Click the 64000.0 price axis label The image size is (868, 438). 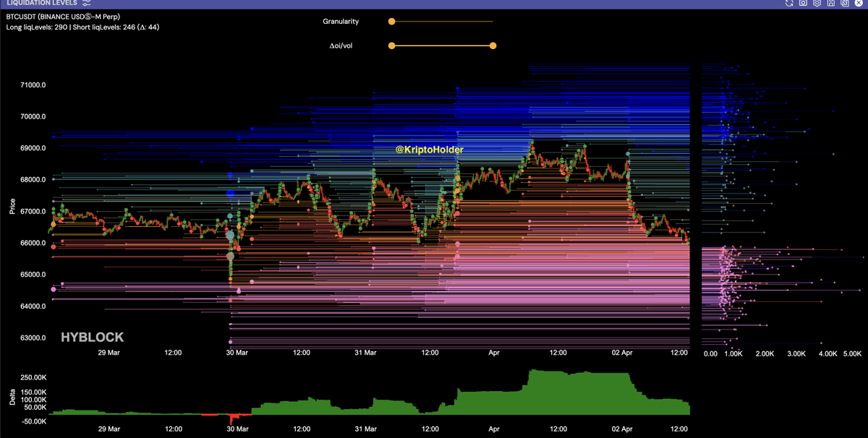(33, 306)
